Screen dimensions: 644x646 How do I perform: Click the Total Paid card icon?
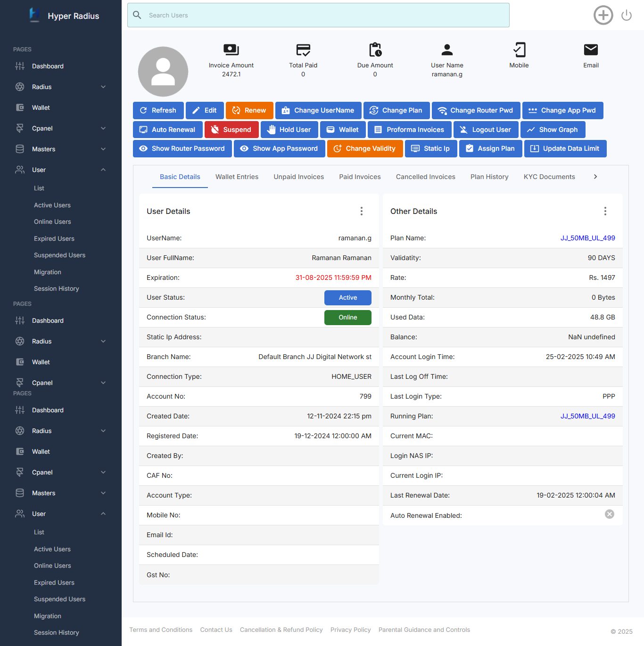pos(303,49)
